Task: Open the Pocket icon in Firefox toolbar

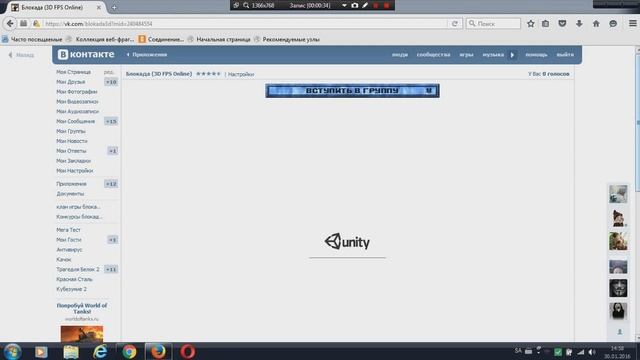Action: point(562,24)
